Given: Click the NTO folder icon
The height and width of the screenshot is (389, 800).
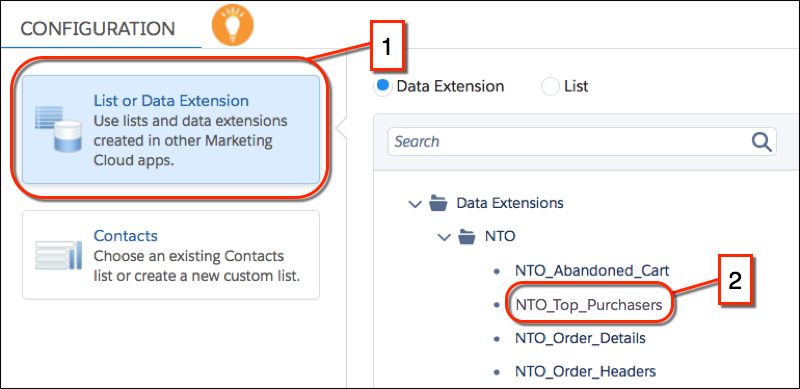Looking at the screenshot, I should tap(466, 236).
